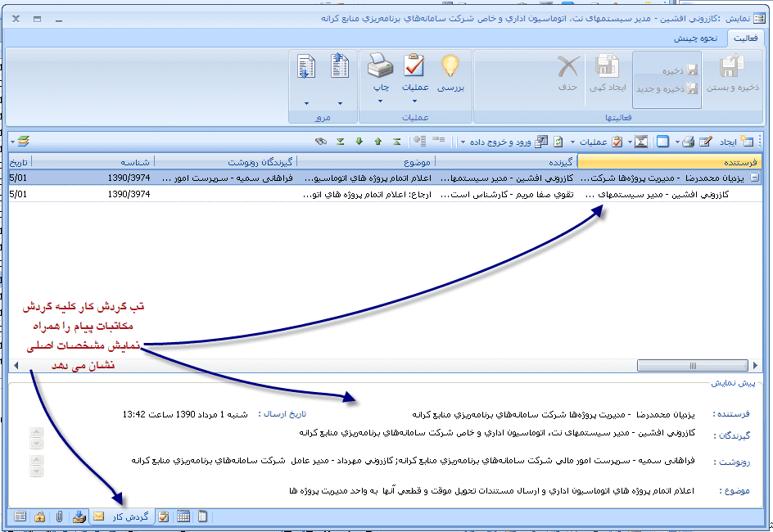Click the calendar grid icon in bottom bar
Screen dimensions: 773x532
coord(183,516)
